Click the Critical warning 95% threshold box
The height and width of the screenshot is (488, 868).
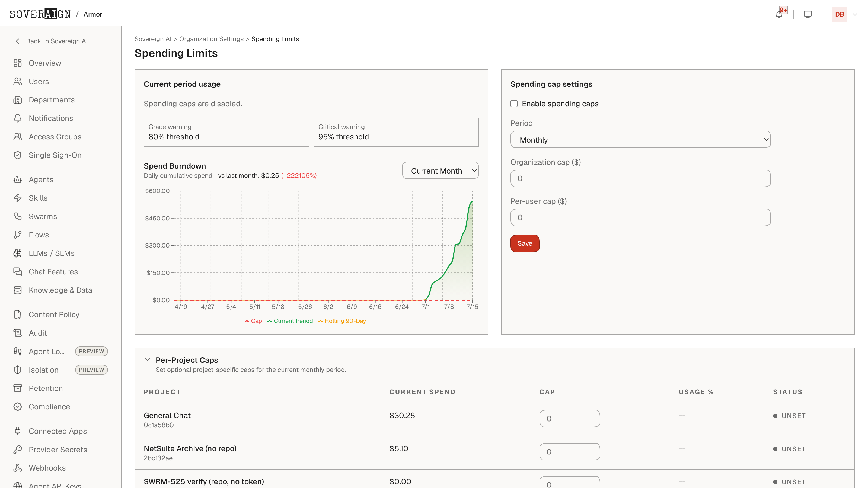click(396, 132)
